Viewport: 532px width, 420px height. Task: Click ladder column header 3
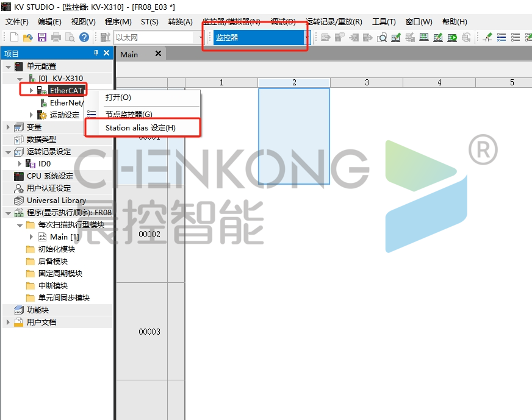coord(367,82)
